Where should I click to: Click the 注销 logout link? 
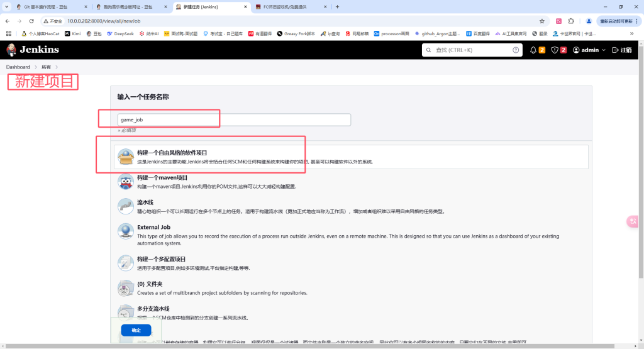(622, 50)
